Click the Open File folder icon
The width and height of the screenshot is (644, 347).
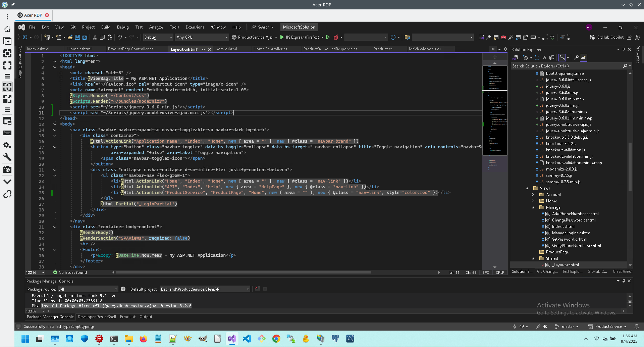70,37
